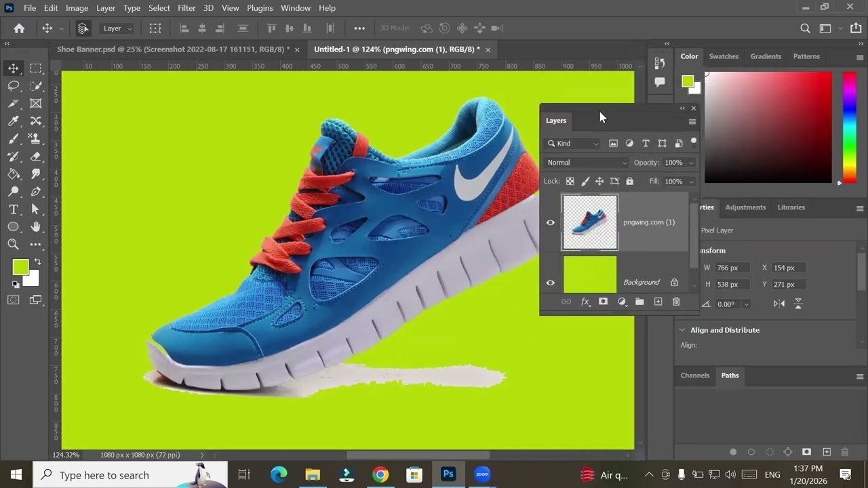The height and width of the screenshot is (488, 868).
Task: Select the Paint Bucket tool
Action: click(14, 174)
